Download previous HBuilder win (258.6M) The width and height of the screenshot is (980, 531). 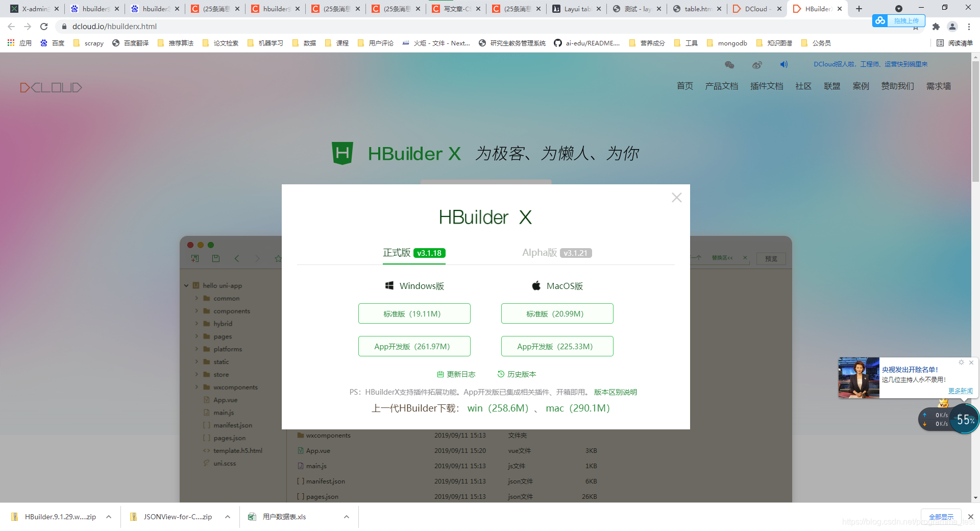click(498, 408)
